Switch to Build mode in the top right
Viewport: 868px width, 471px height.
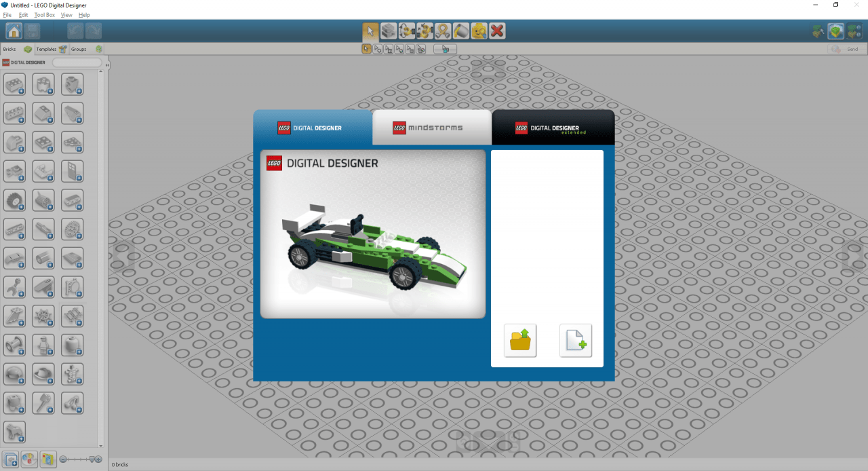pyautogui.click(x=836, y=31)
